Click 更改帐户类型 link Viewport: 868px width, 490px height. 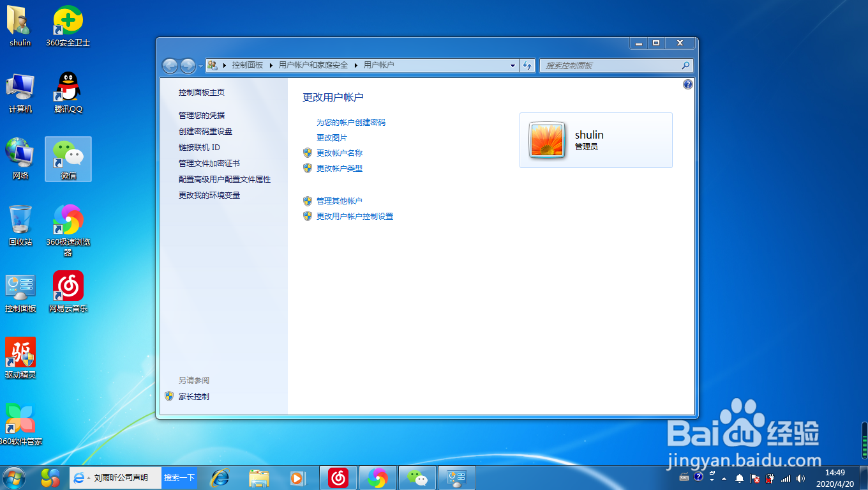[340, 168]
